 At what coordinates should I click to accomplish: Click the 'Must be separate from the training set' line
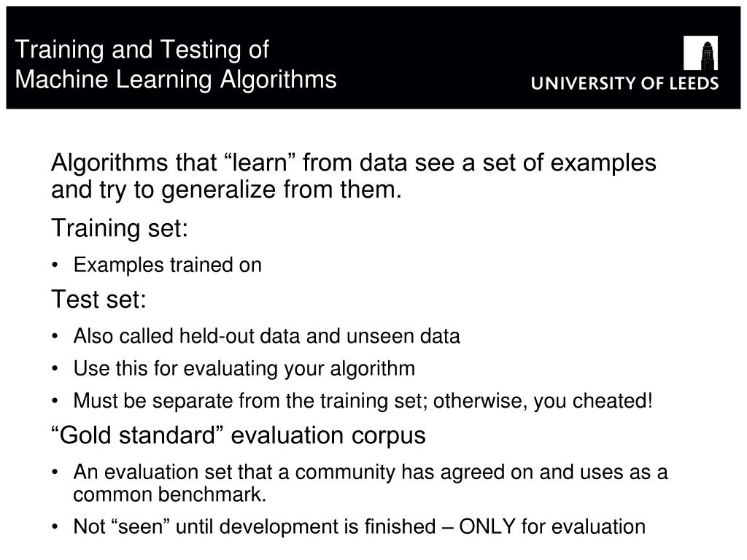tap(363, 401)
